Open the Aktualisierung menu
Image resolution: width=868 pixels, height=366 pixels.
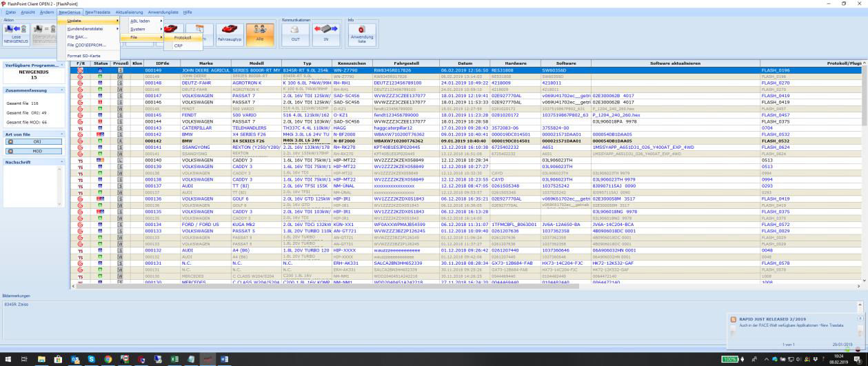[x=130, y=12]
